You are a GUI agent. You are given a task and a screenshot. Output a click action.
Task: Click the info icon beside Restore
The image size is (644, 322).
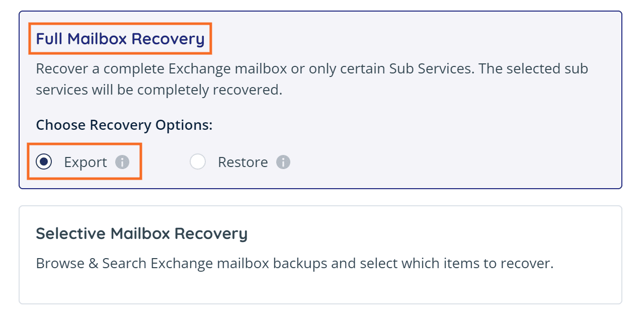pos(283,162)
